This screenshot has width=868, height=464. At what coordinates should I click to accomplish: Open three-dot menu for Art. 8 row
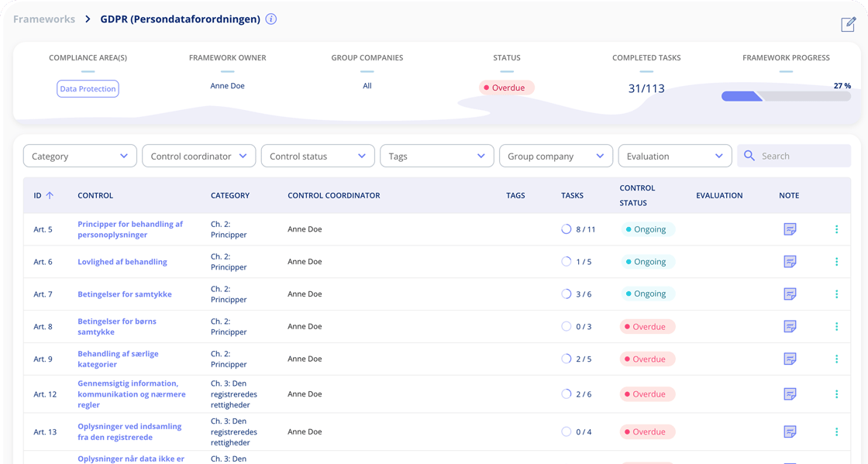pyautogui.click(x=836, y=326)
